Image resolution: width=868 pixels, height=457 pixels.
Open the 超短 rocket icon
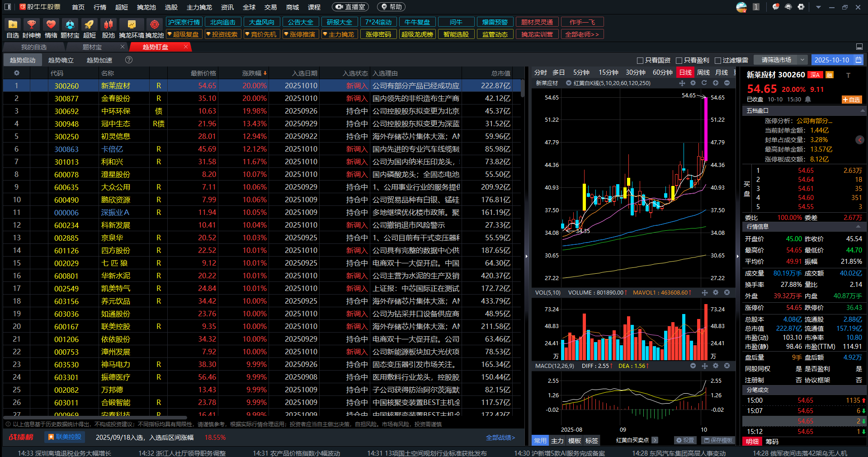[89, 25]
